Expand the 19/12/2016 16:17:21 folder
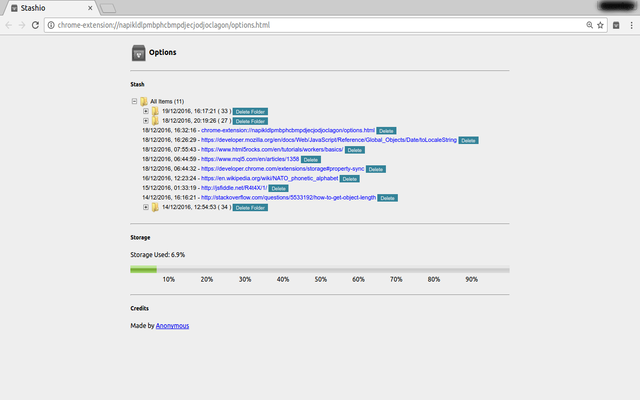The width and height of the screenshot is (640, 400). pyautogui.click(x=146, y=111)
